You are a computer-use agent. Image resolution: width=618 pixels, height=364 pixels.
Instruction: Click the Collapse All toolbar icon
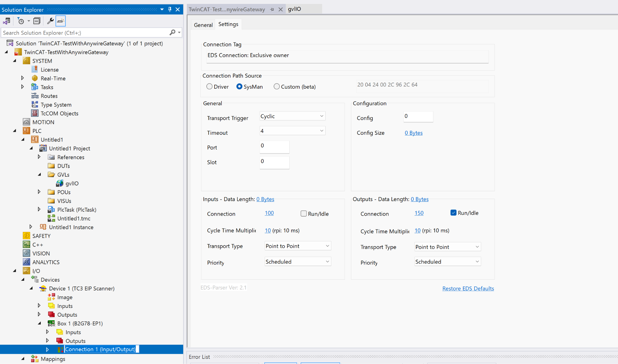click(x=37, y=21)
